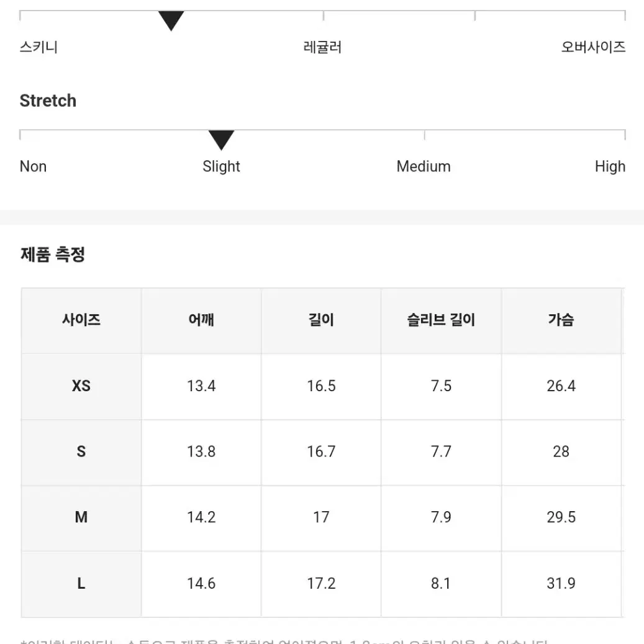Viewport: 644px width, 644px height.
Task: Click the Stretch section heading
Action: click(x=48, y=101)
